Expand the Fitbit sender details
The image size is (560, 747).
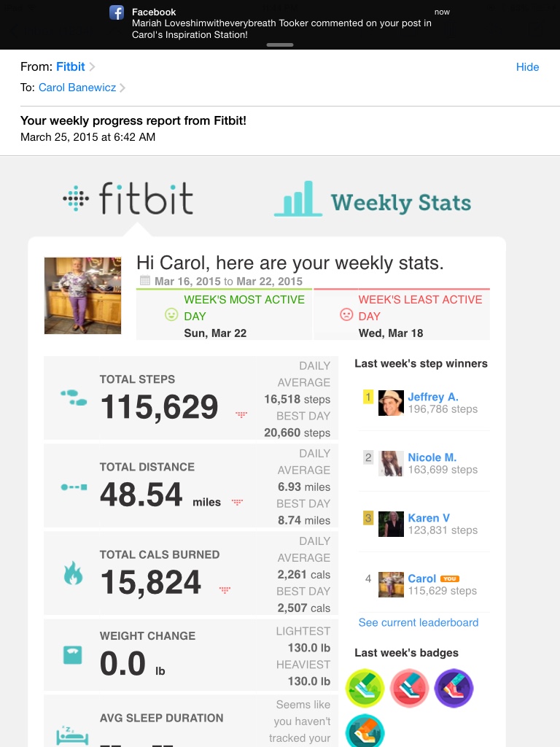[x=76, y=67]
